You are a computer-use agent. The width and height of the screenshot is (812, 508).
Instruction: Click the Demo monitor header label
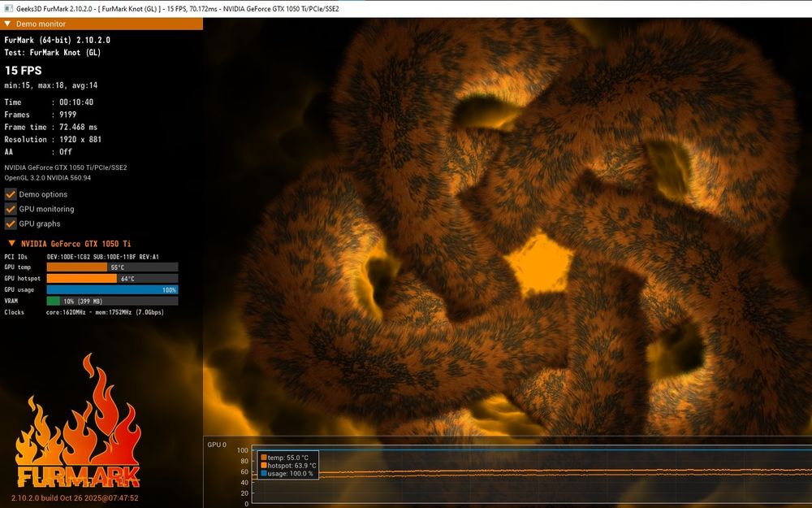coord(41,24)
